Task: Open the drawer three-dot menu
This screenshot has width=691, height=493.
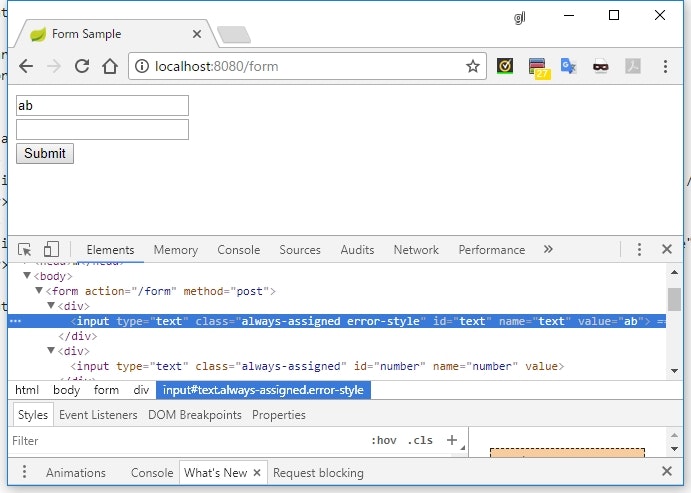Action: pyautogui.click(x=24, y=471)
